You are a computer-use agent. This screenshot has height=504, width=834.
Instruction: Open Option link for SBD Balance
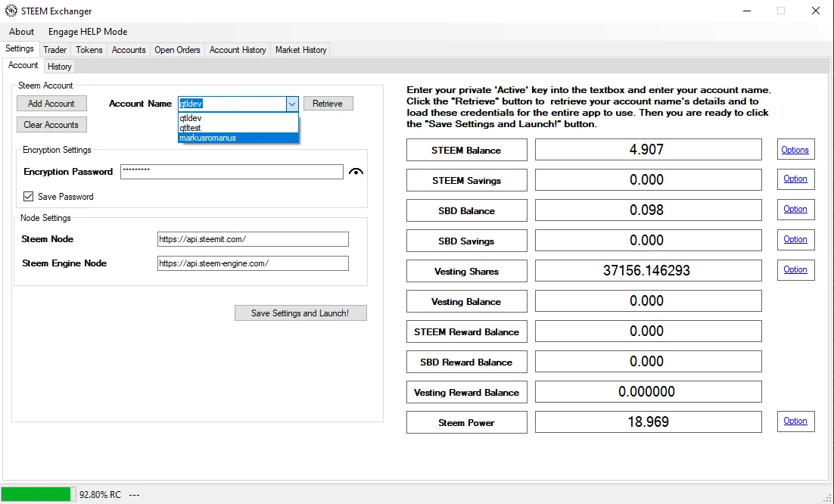795,210
